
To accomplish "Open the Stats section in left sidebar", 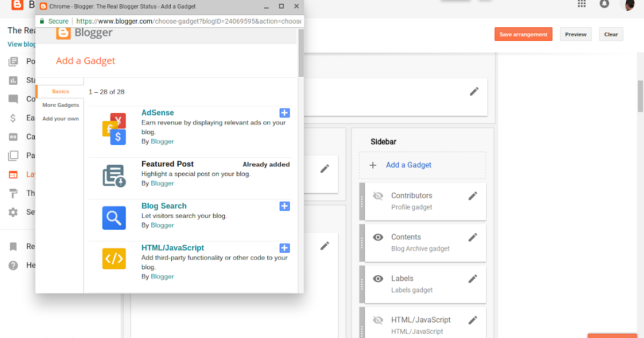I will (13, 80).
